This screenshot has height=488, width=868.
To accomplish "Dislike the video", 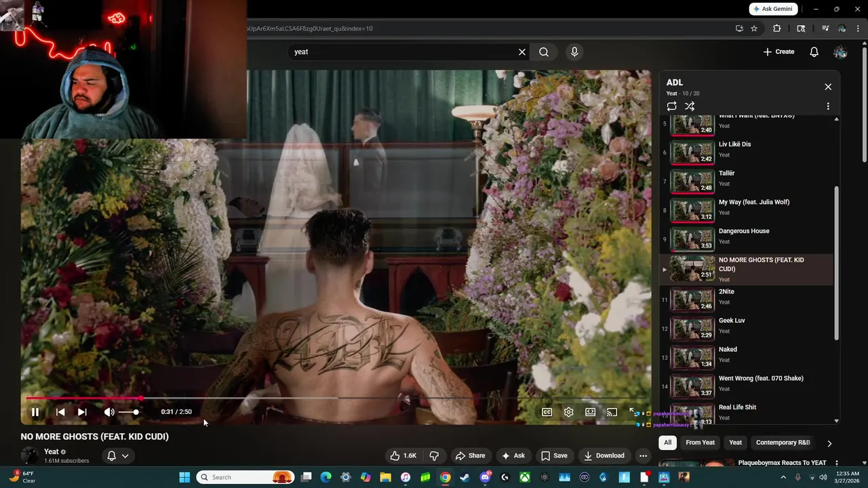I will [x=434, y=455].
